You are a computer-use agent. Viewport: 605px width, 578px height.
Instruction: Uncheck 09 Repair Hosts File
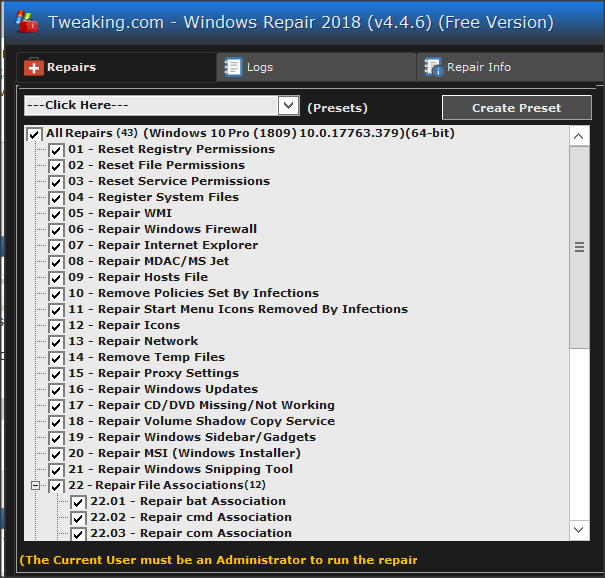pos(56,279)
